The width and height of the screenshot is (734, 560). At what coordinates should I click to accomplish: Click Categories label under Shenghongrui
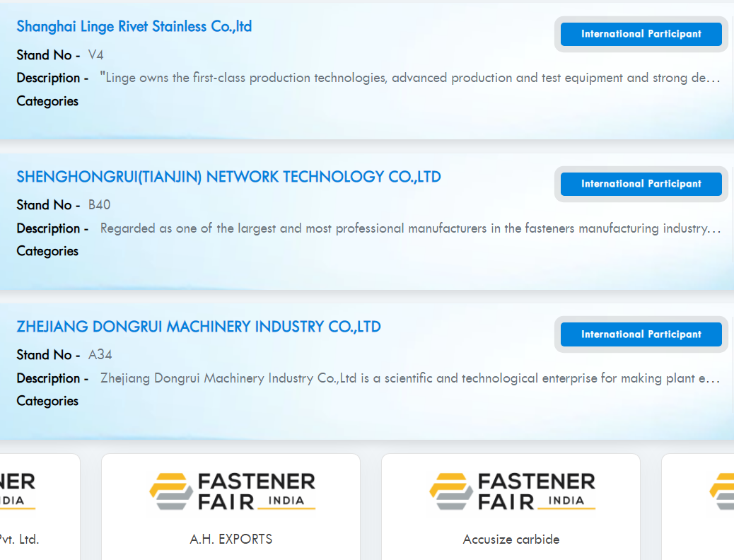47,252
